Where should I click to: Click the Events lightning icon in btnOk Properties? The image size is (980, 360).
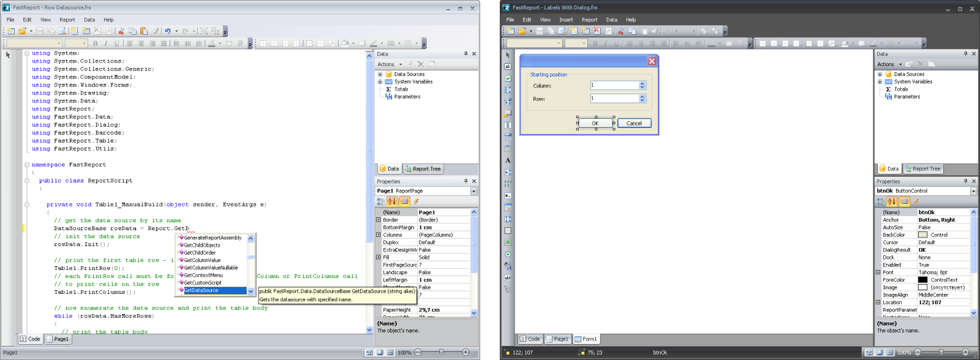point(916,201)
